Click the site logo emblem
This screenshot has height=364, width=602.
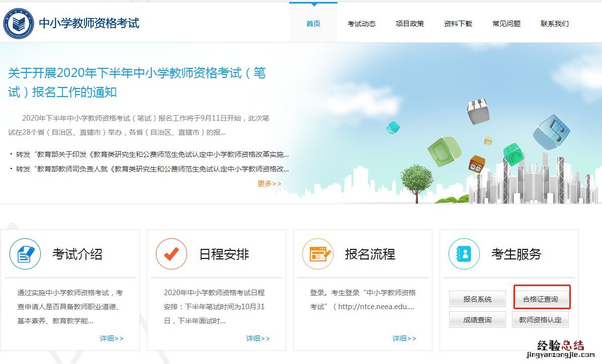(x=19, y=24)
